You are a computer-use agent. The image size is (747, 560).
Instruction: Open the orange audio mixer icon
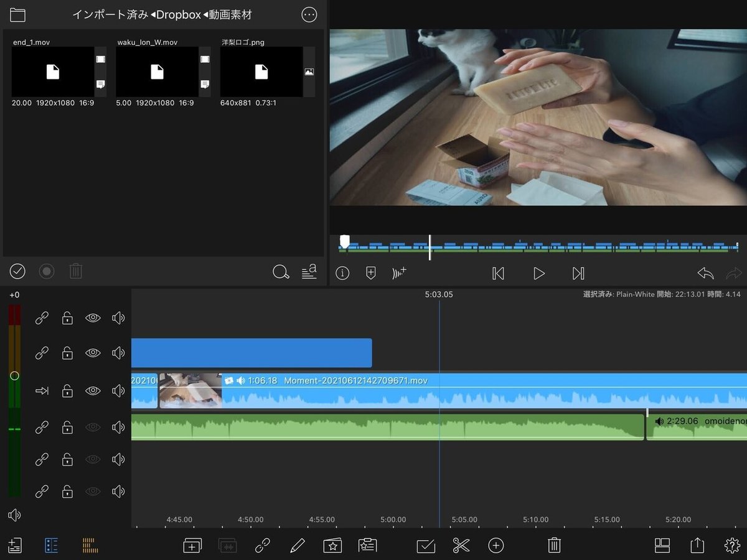point(90,546)
